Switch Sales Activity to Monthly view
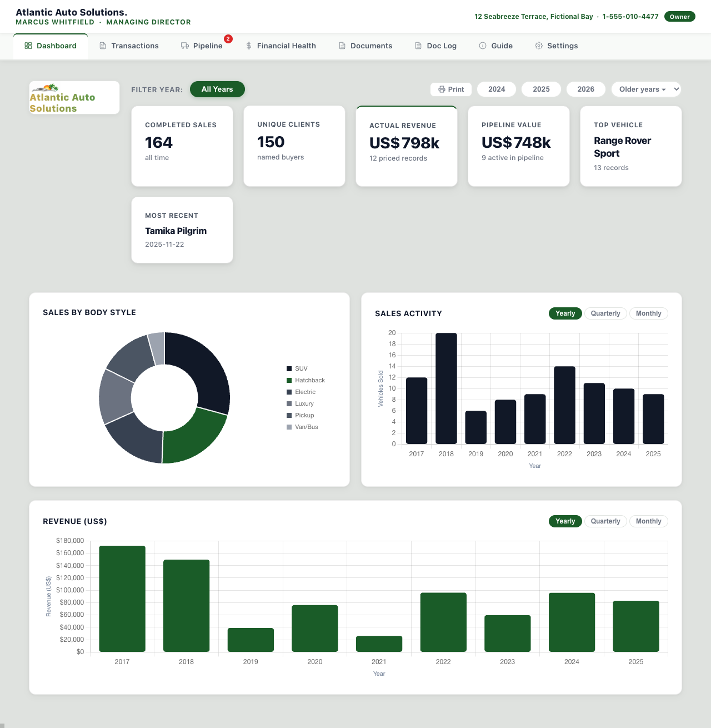 click(x=648, y=313)
